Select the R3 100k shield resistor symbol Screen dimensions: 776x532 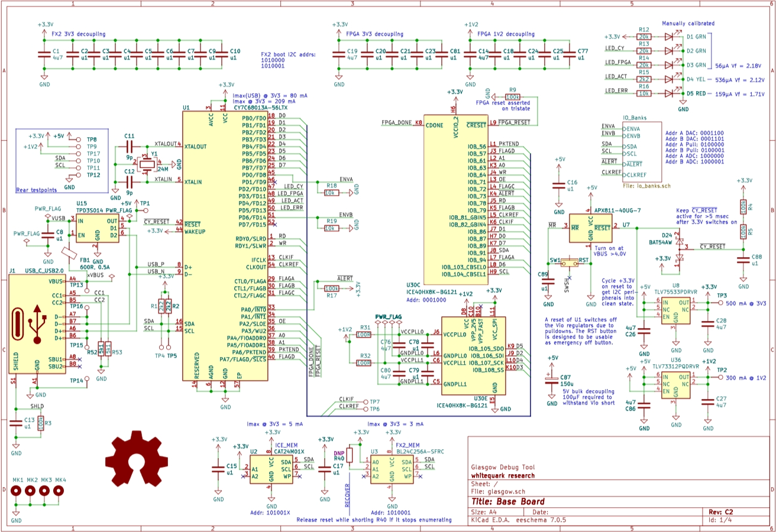(40, 423)
